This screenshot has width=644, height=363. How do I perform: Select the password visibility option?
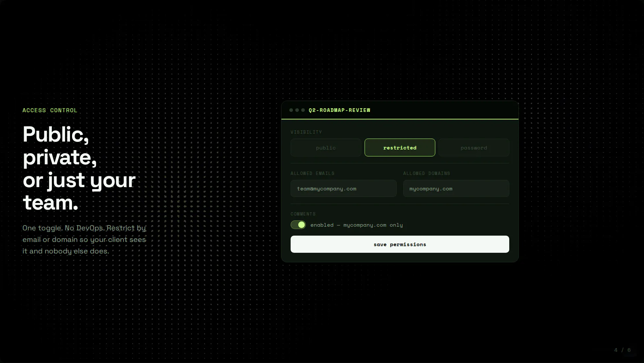[x=474, y=148]
